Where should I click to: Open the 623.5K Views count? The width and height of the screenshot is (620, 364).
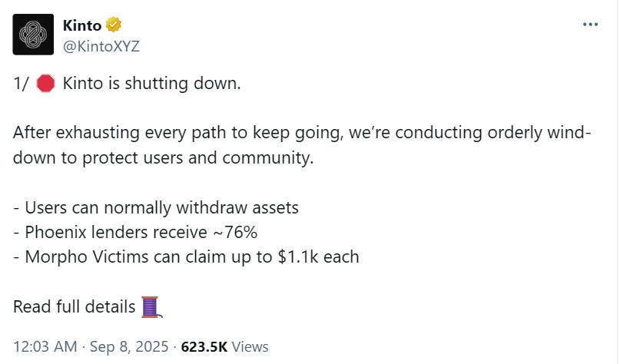(224, 346)
